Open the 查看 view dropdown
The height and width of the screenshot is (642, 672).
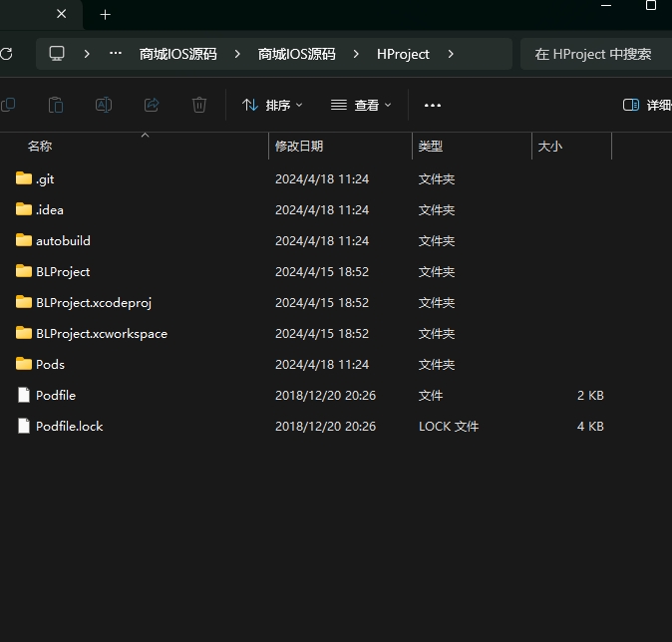click(x=361, y=105)
